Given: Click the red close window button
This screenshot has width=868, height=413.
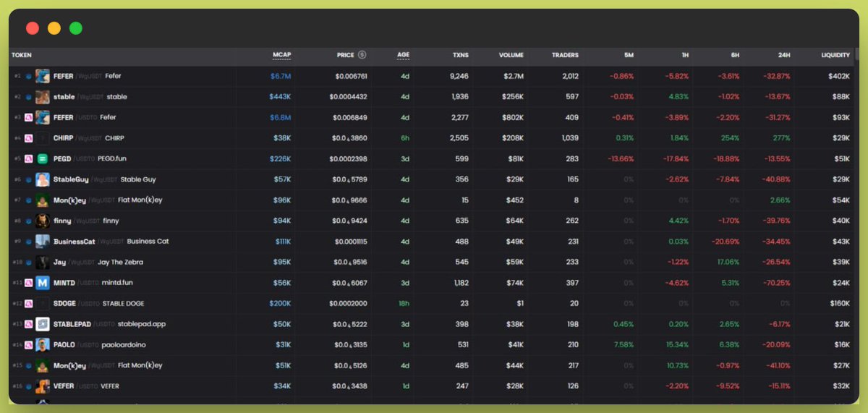Looking at the screenshot, I should tap(33, 28).
